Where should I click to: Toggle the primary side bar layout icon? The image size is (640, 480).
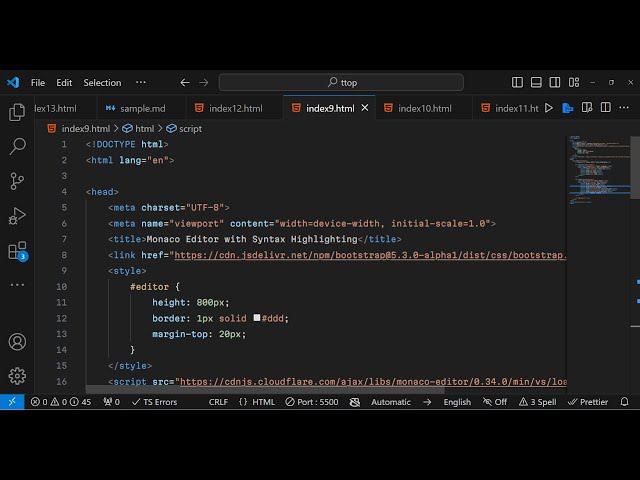point(517,83)
